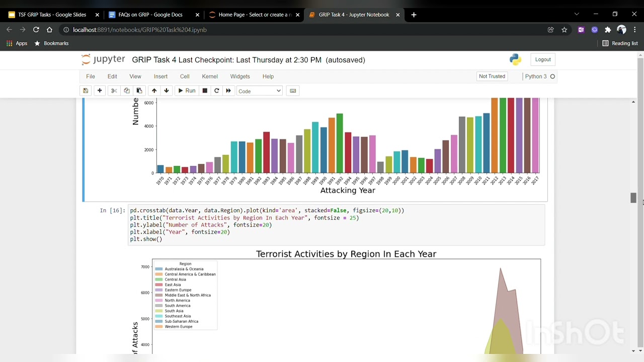Open Chrome menu with three dots
This screenshot has height=362, width=644.
[x=635, y=30]
